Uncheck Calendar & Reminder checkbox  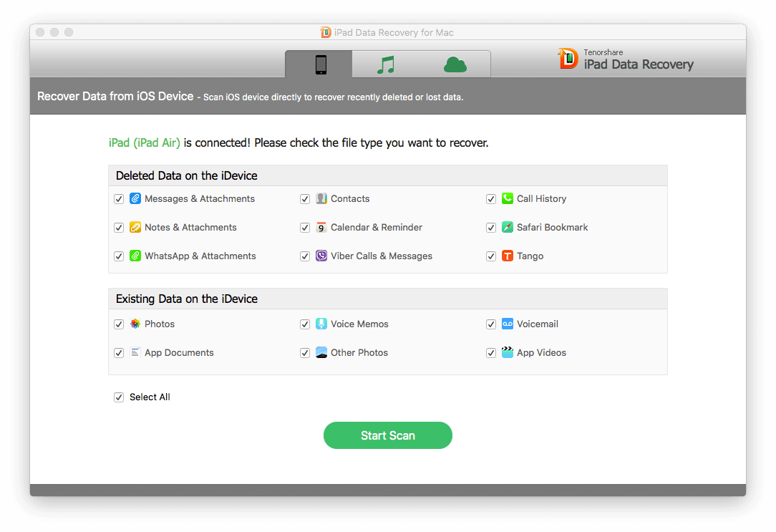point(305,227)
